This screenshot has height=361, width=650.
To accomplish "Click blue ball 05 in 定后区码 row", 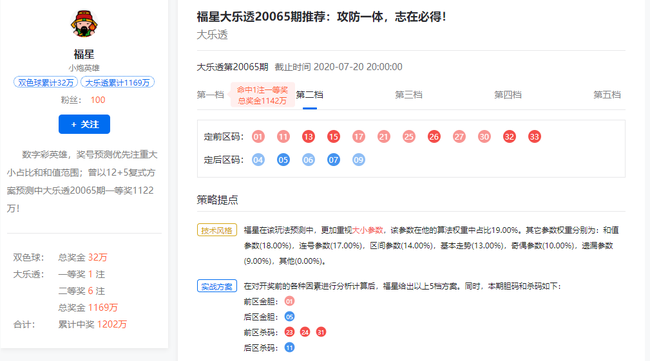I will (x=283, y=160).
